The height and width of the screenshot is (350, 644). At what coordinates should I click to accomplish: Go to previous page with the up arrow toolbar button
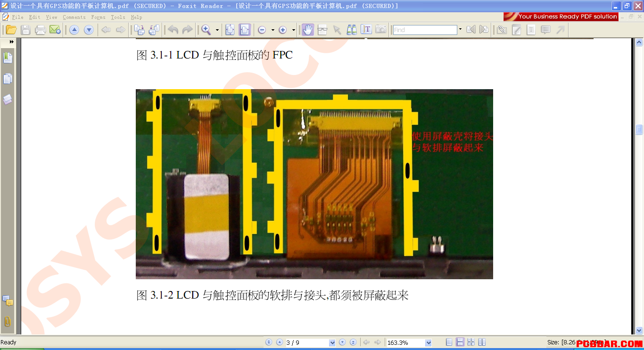coord(74,30)
